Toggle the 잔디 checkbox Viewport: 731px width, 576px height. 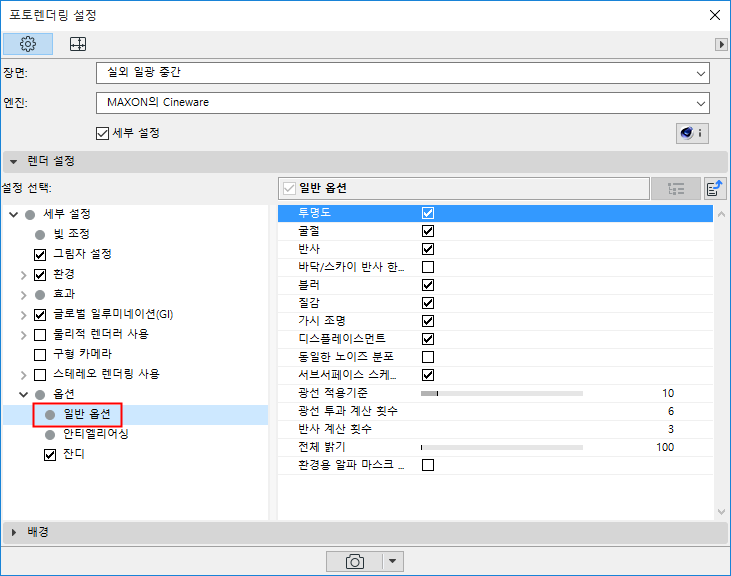(x=50, y=455)
